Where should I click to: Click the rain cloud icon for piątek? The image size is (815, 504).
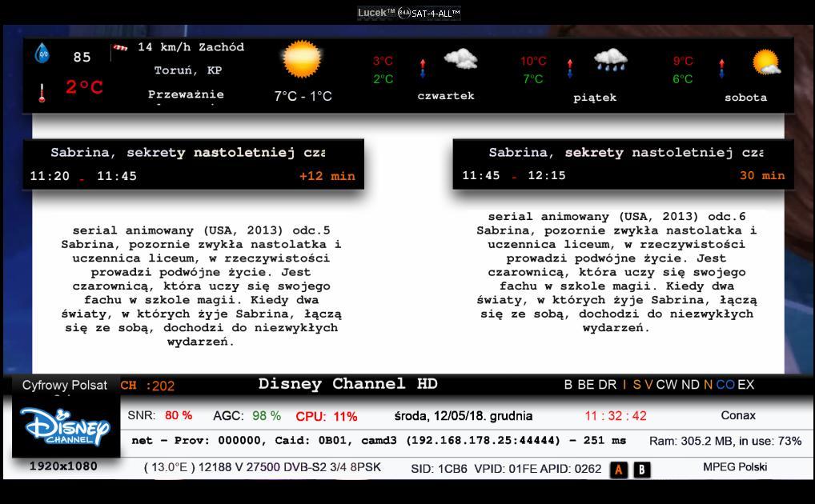(x=611, y=60)
